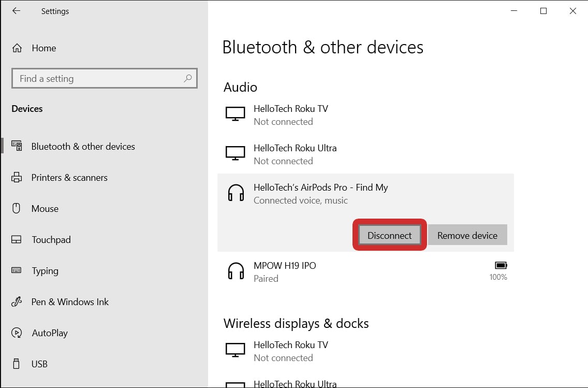
Task: Click the AutoPlay icon in sidebar
Action: click(17, 333)
